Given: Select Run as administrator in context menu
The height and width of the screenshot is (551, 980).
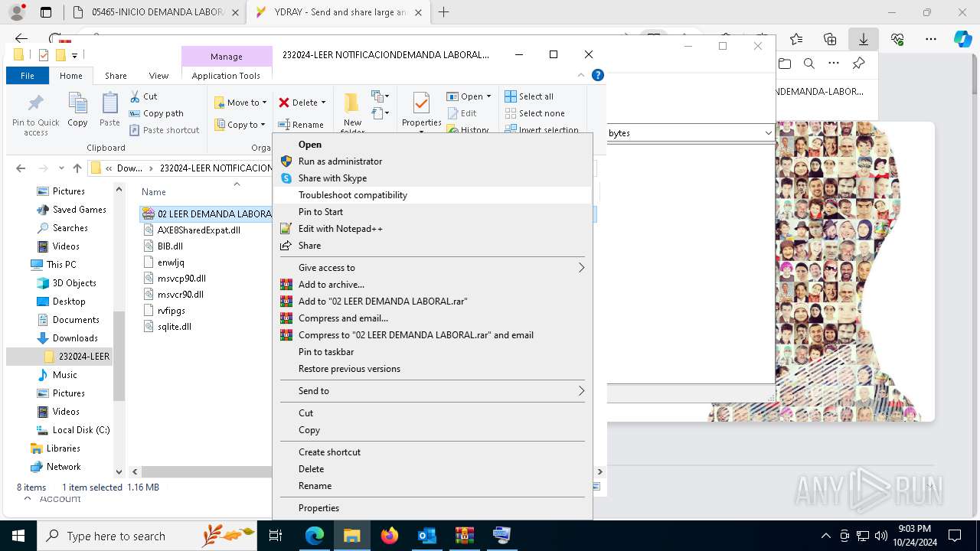Looking at the screenshot, I should (x=433, y=161).
